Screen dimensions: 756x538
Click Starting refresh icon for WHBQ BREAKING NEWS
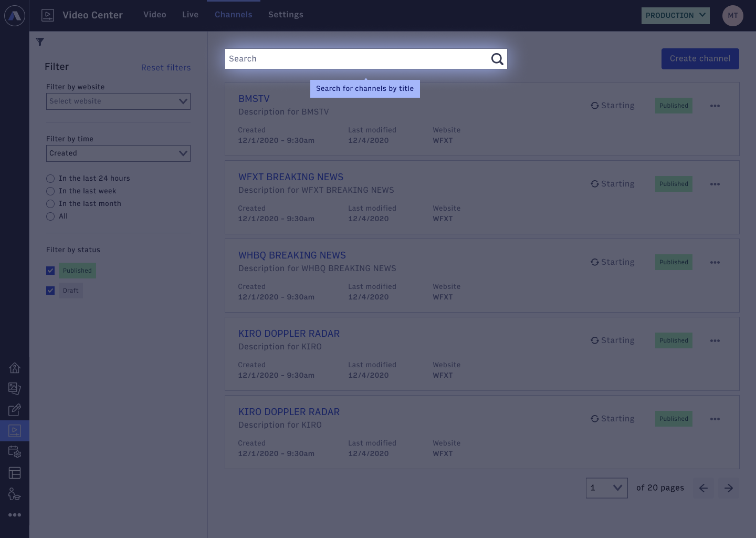[595, 262]
